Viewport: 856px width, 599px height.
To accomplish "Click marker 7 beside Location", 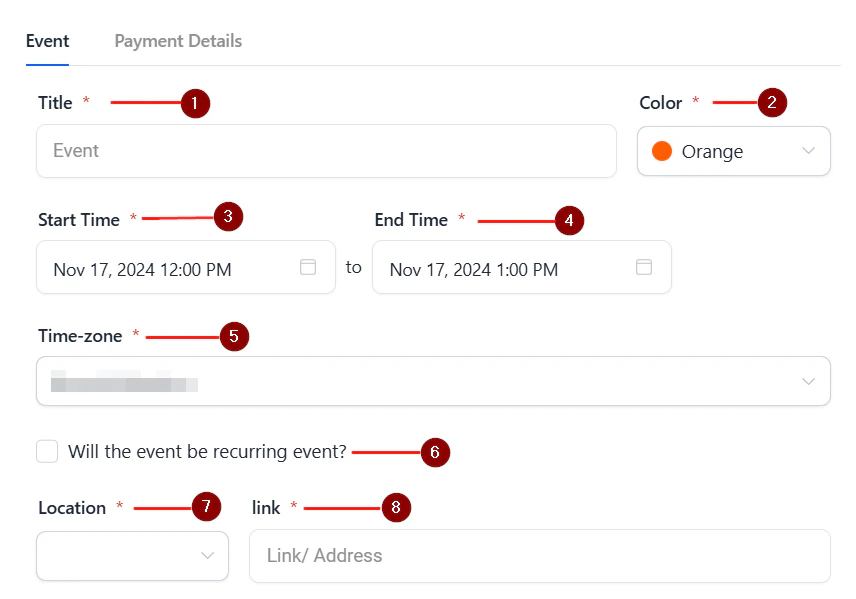I will (207, 507).
